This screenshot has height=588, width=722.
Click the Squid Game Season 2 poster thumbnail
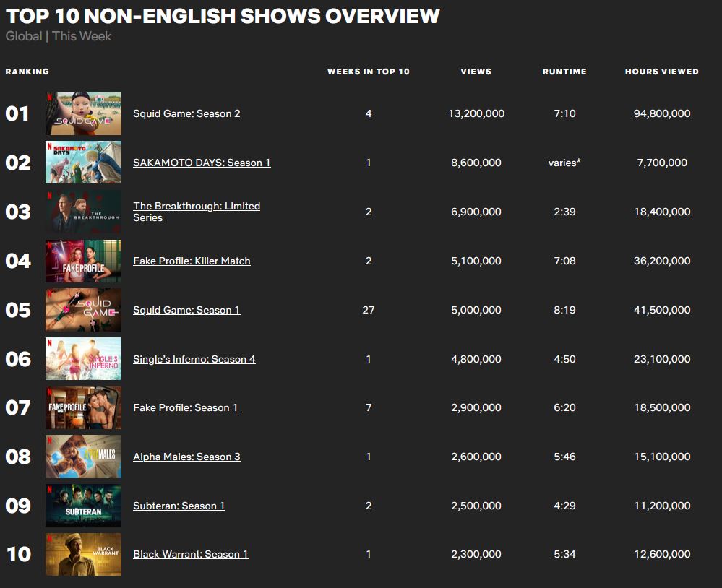(x=83, y=113)
